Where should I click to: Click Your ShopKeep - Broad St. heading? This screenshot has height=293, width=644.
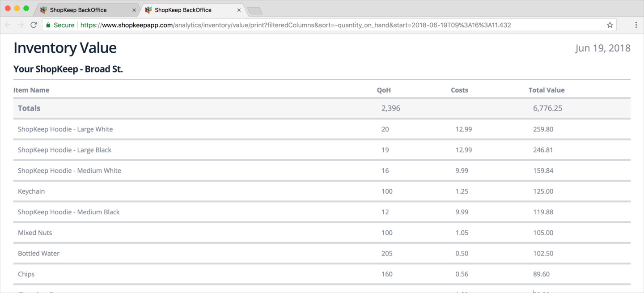coord(68,69)
